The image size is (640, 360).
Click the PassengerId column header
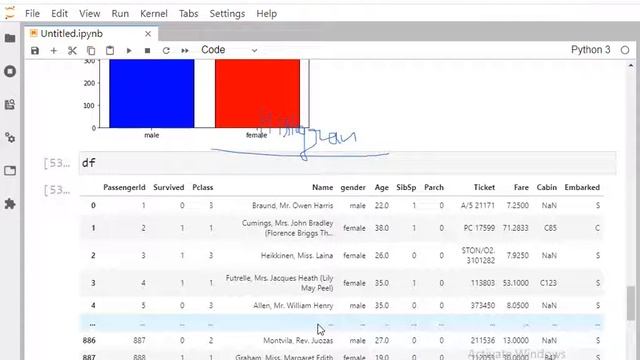coord(124,187)
